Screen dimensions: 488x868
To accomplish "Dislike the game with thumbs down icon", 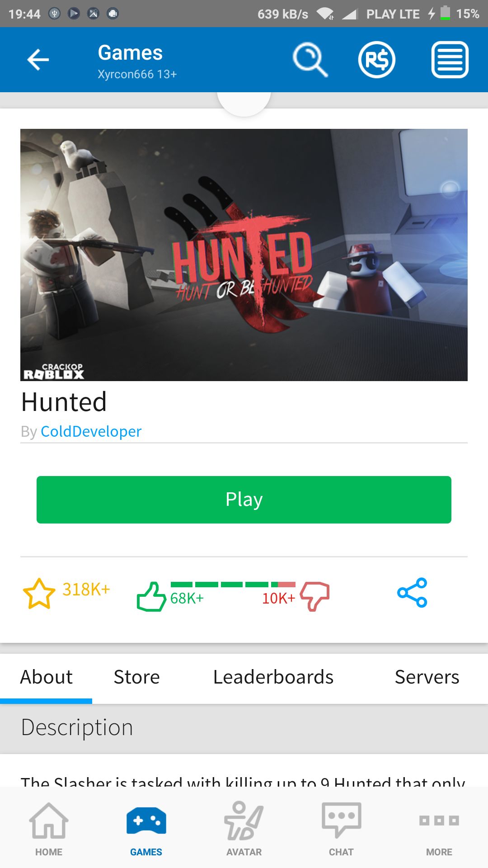I will [315, 596].
